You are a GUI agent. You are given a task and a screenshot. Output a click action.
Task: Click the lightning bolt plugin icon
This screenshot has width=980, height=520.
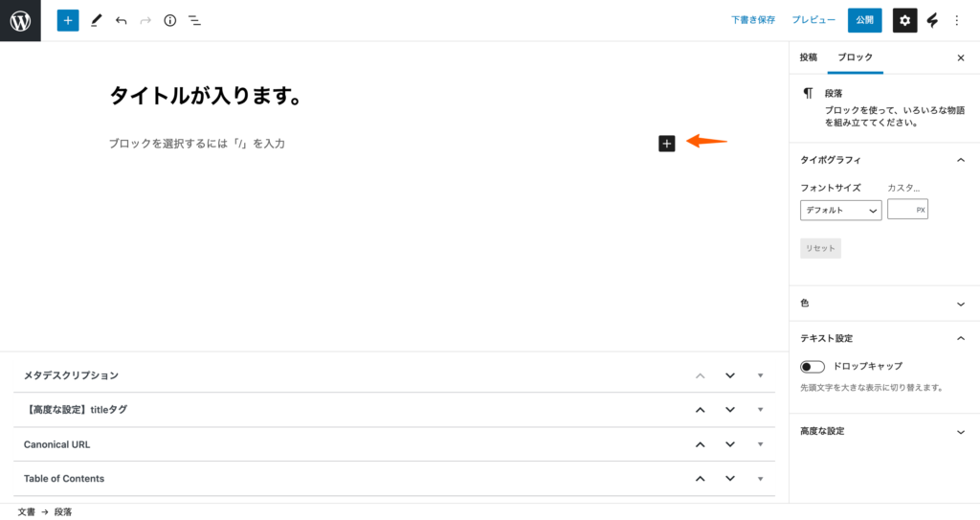932,20
